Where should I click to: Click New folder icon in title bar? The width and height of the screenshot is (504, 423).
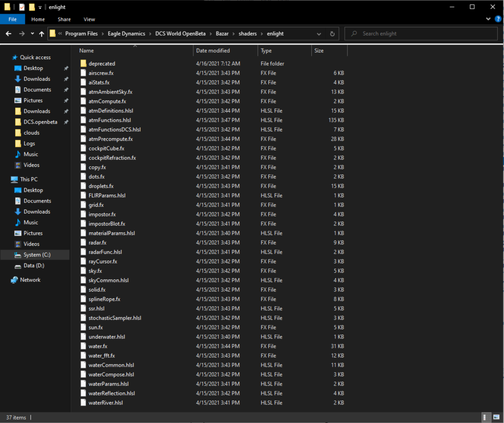[32, 7]
